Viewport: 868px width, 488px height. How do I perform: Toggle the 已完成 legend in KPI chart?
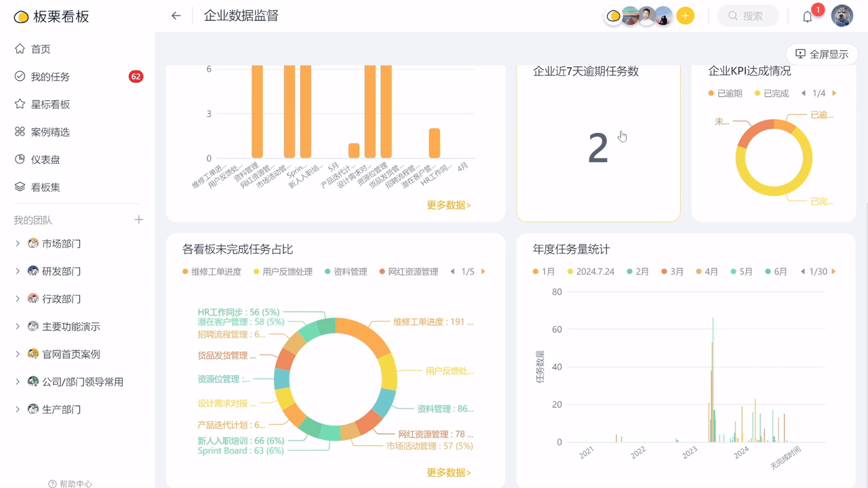pyautogui.click(x=772, y=94)
